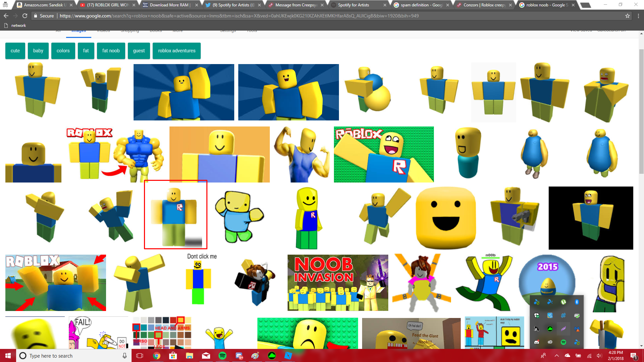The width and height of the screenshot is (644, 362).
Task: Open Discord with 9+ badge on taskbar
Action: coord(239,356)
